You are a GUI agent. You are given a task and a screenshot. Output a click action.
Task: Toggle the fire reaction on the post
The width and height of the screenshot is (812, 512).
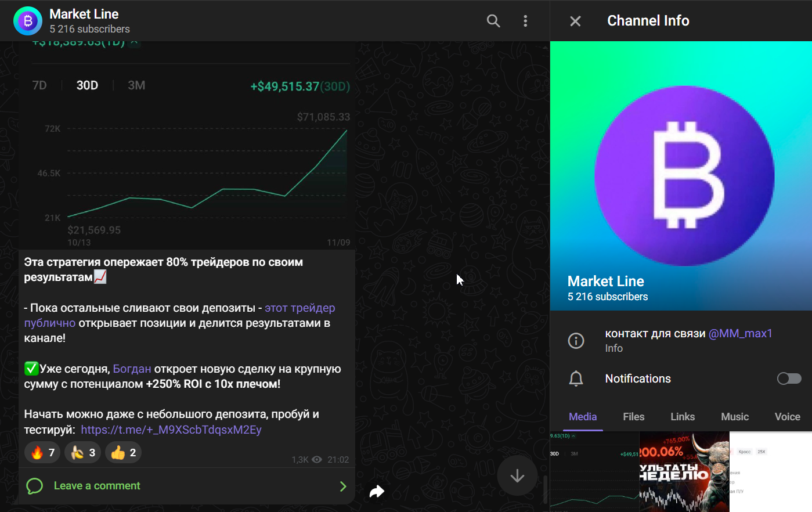click(42, 452)
